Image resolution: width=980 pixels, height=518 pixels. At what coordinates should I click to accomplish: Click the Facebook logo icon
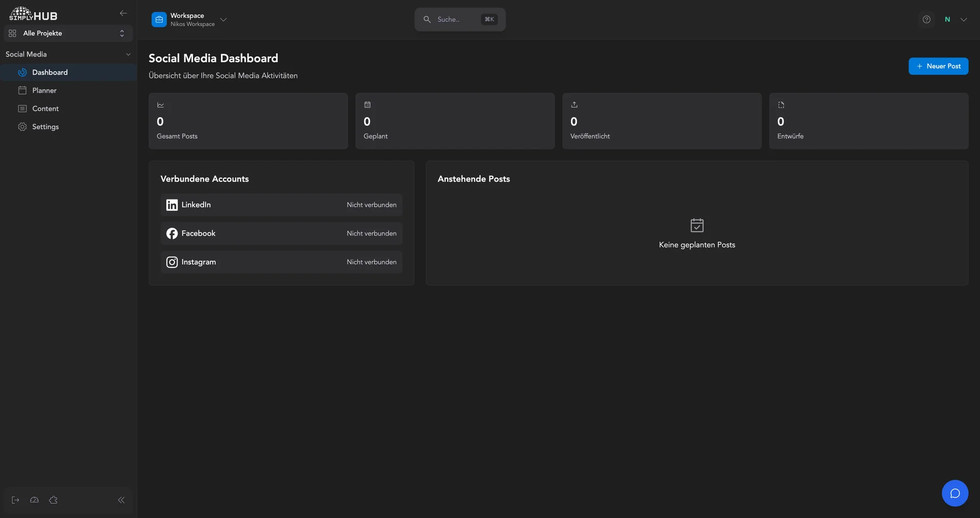pyautogui.click(x=172, y=233)
